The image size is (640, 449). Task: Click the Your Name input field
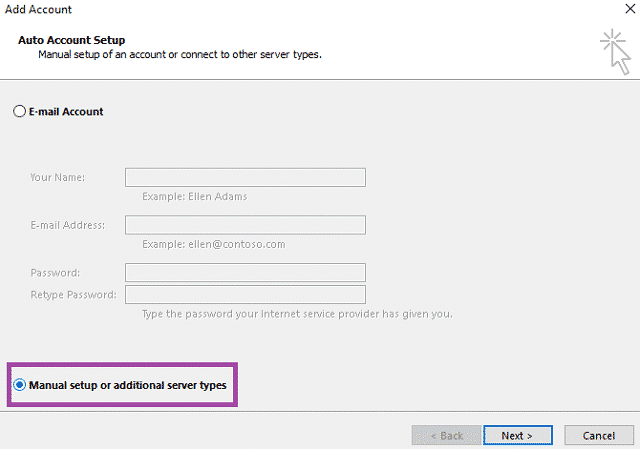pyautogui.click(x=245, y=178)
